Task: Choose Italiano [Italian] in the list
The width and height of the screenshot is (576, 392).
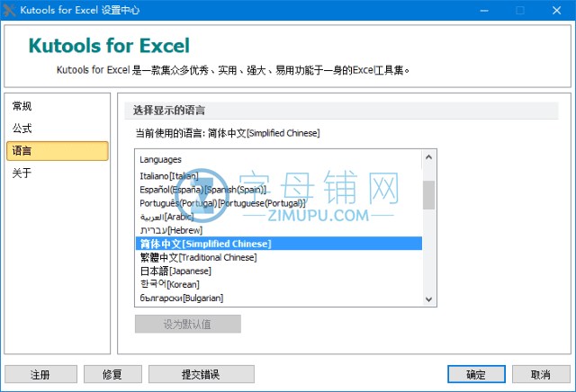Action: [279, 176]
